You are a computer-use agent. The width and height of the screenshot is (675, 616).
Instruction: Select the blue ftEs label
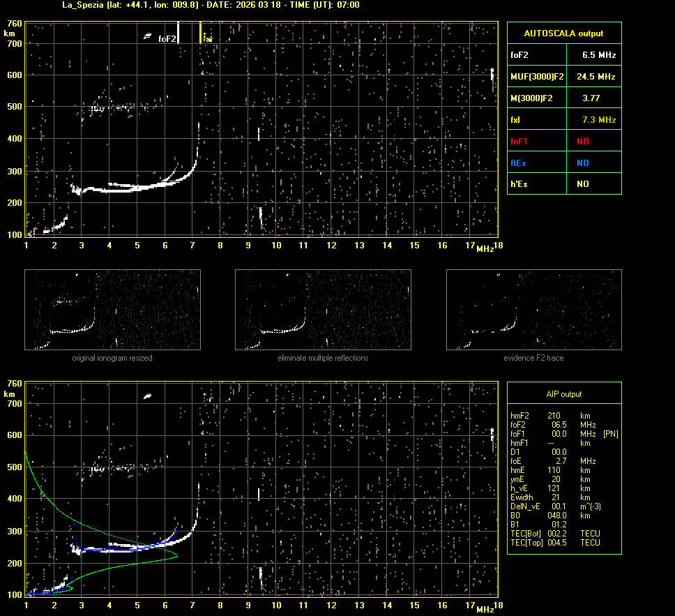tap(518, 163)
